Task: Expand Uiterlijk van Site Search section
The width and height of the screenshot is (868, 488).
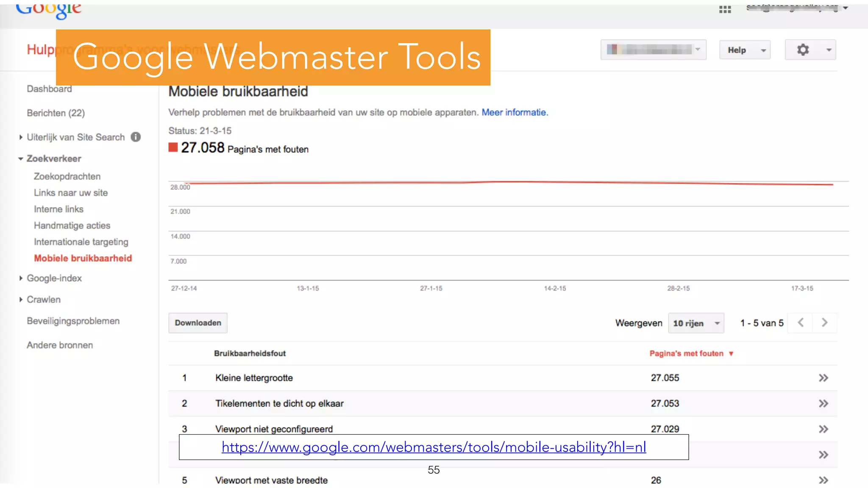Action: tap(21, 137)
